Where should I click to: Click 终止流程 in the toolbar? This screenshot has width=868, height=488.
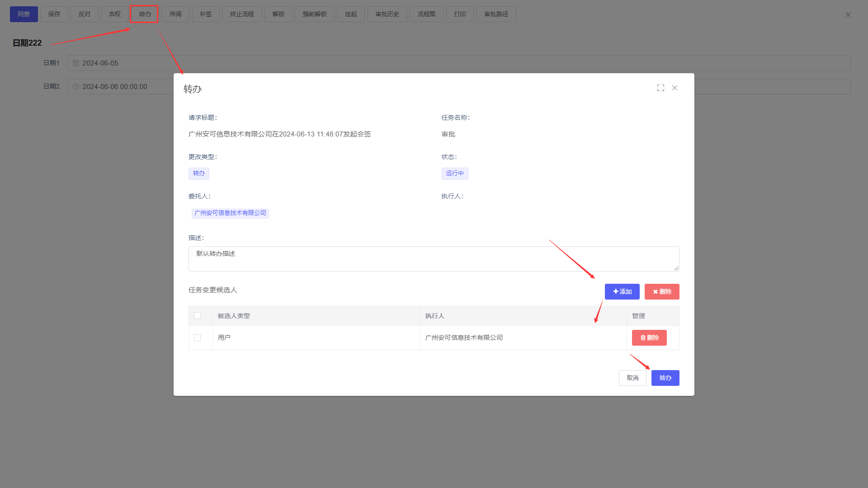point(242,14)
